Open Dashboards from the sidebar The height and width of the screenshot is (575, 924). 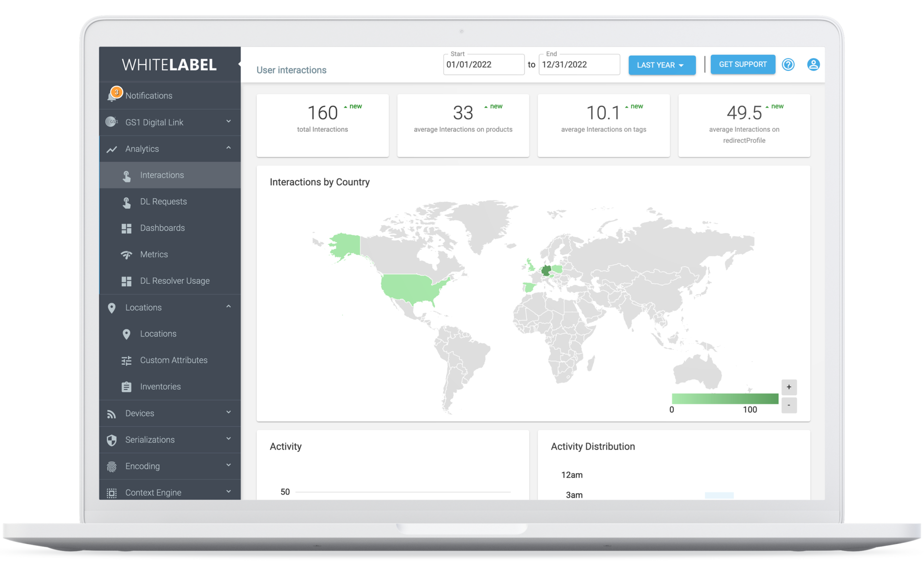(x=170, y=228)
